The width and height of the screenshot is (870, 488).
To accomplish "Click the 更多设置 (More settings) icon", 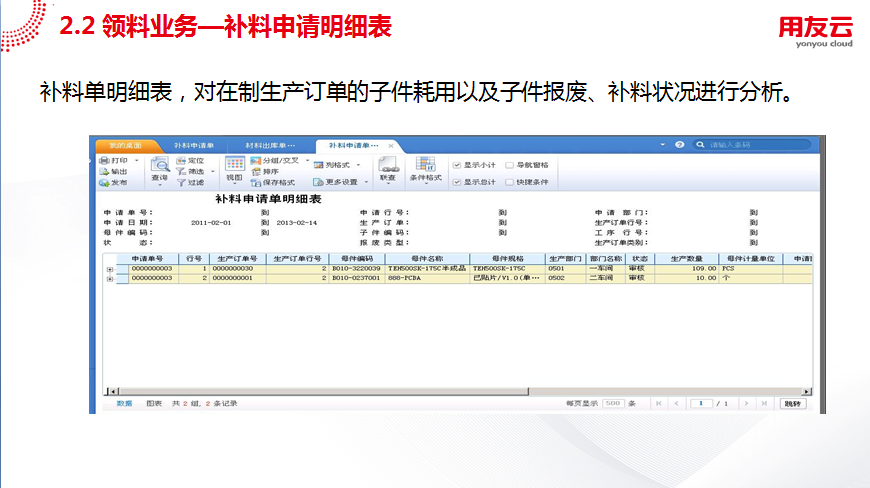I will pos(318,182).
